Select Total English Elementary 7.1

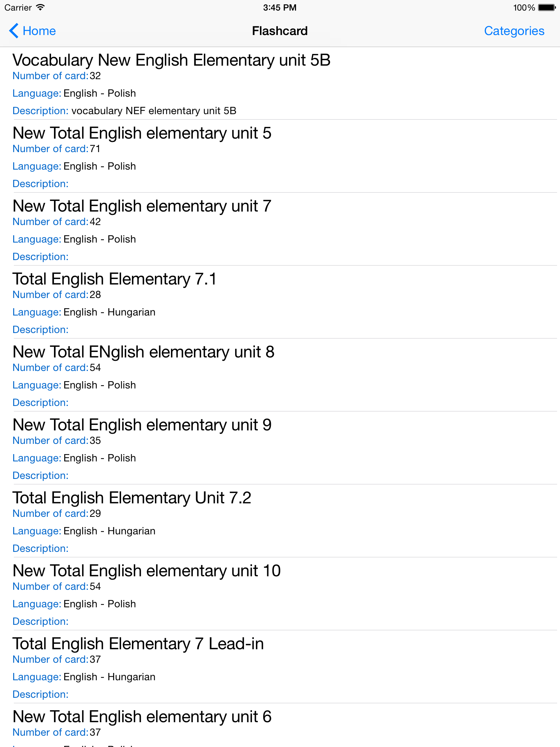tap(115, 279)
